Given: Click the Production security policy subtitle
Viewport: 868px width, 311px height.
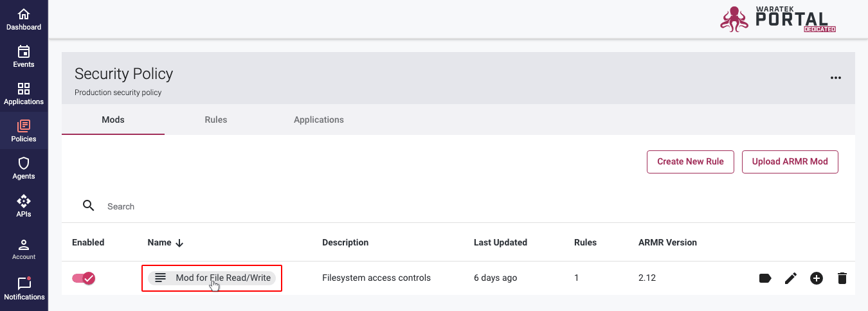Looking at the screenshot, I should point(118,93).
